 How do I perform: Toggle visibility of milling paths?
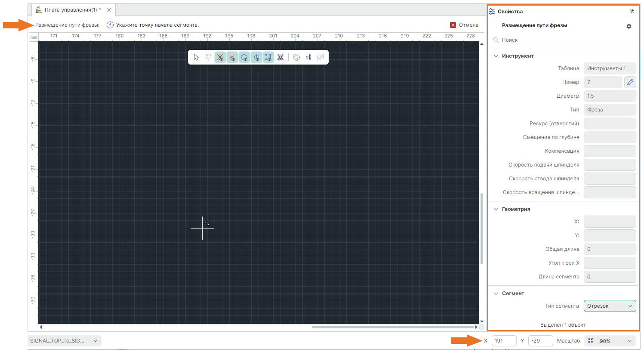tap(232, 57)
